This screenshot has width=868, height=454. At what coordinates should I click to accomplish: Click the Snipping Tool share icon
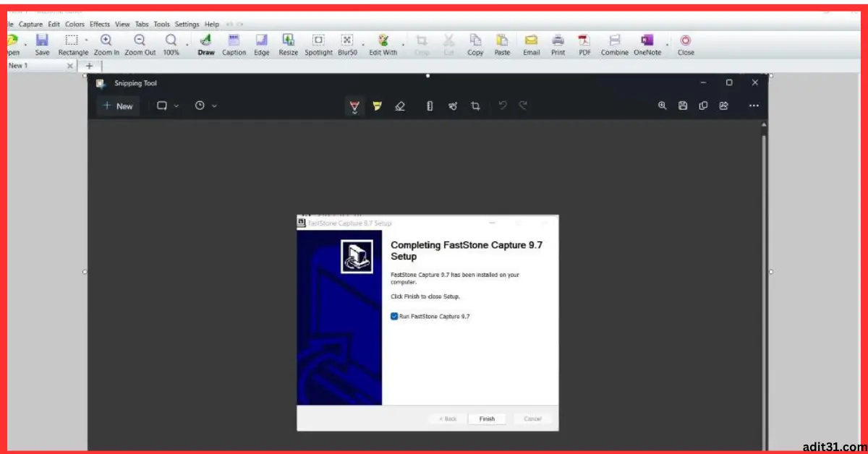[x=723, y=106]
